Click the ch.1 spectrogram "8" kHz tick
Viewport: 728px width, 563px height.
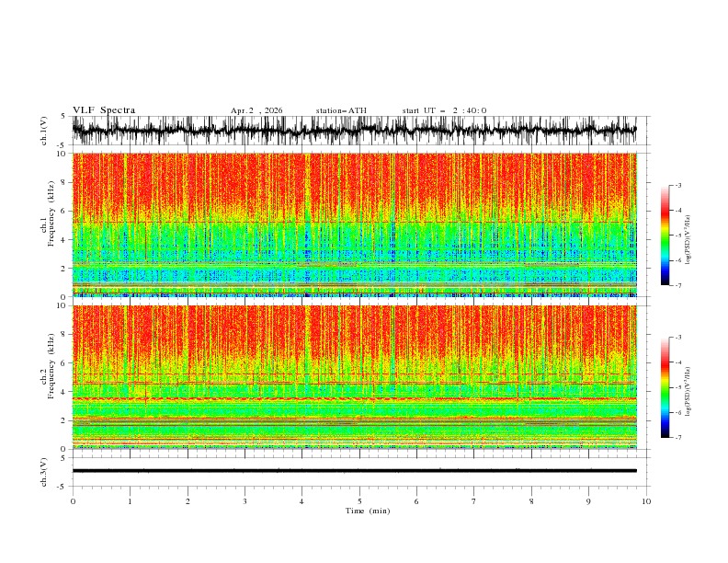64,182
